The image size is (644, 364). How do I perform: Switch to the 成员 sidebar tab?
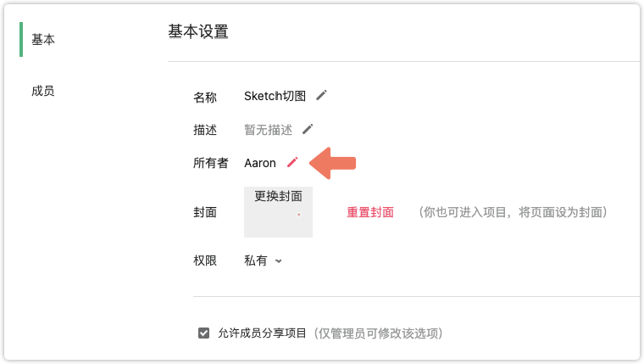(43, 91)
